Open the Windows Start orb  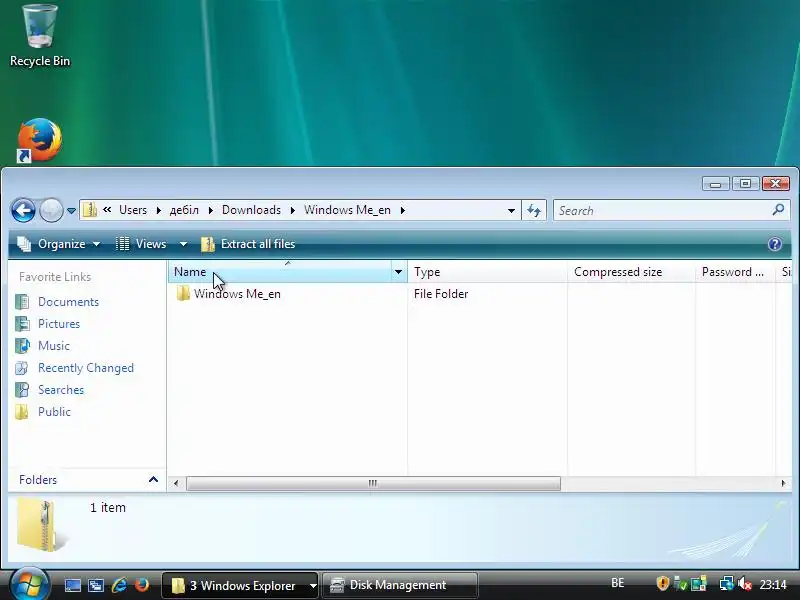coord(30,584)
